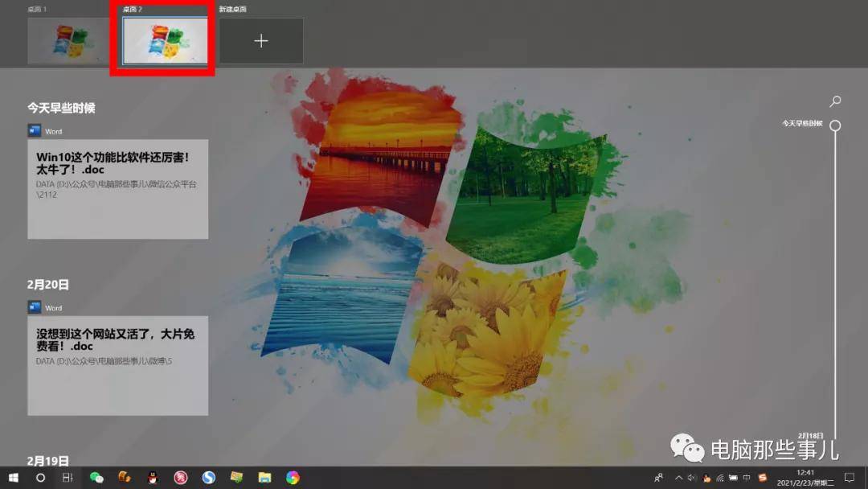
Task: Switch input language via 中 indicator
Action: [747, 478]
